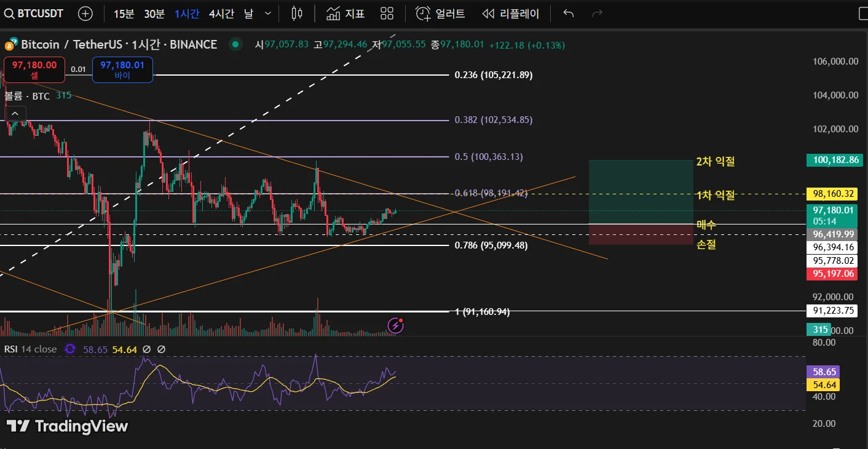
Task: Collapse the indicator legend with the chevron
Action: point(15,113)
